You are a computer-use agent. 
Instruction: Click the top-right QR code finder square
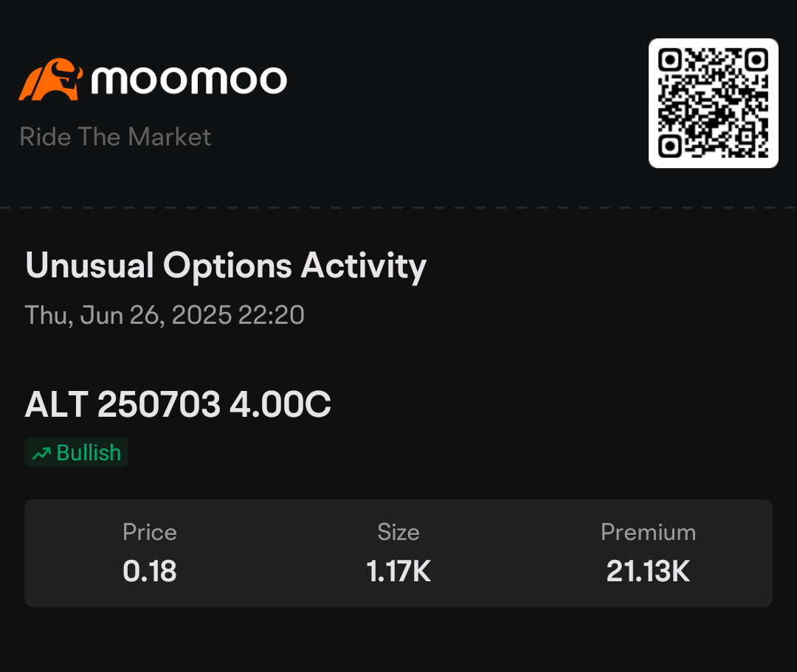coord(756,60)
